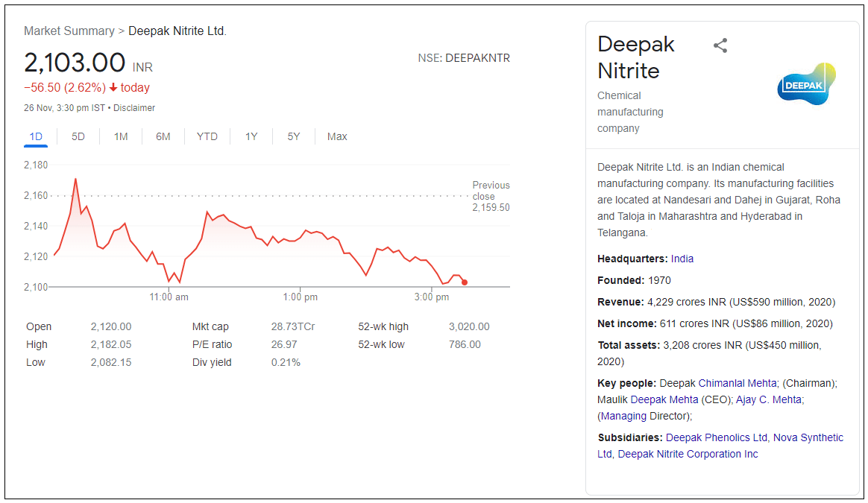Viewport: 868px width, 503px height.
Task: Select the 1D chart range tab
Action: (36, 136)
